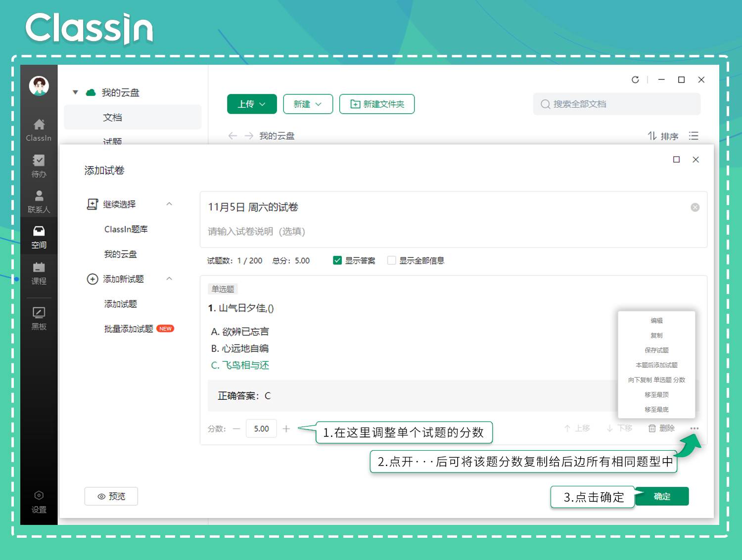Collapse the 我的云盘 tree triangle

pyautogui.click(x=75, y=92)
